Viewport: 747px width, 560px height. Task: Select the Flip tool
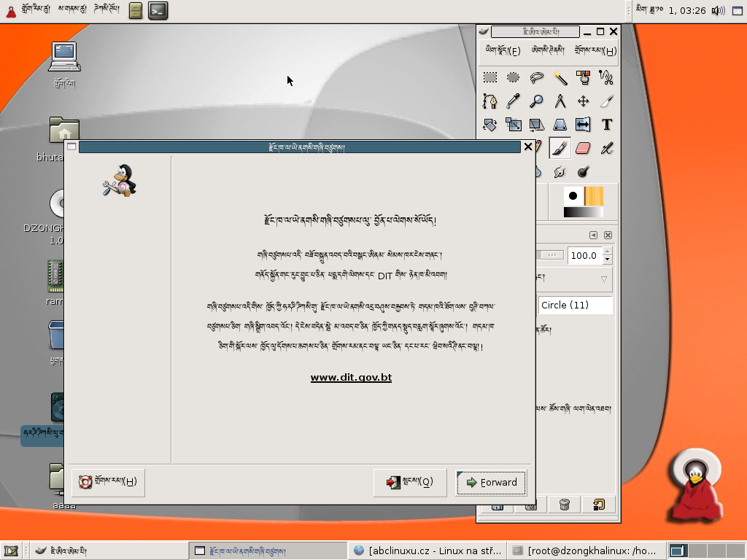[x=583, y=125]
